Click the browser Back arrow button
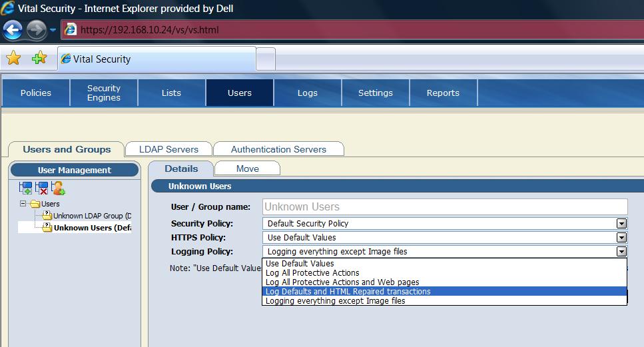Screen dimensions: 644x347 pyautogui.click(x=13, y=29)
